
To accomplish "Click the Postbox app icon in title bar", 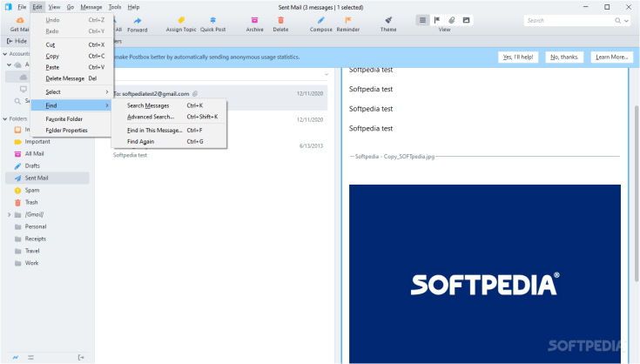I will (x=8, y=7).
